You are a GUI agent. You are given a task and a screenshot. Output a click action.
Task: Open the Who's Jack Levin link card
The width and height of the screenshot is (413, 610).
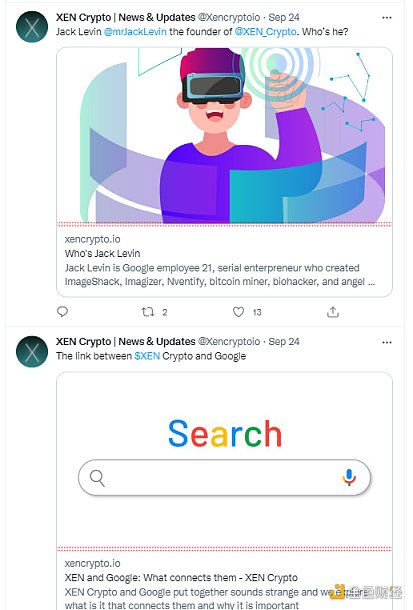tap(224, 261)
